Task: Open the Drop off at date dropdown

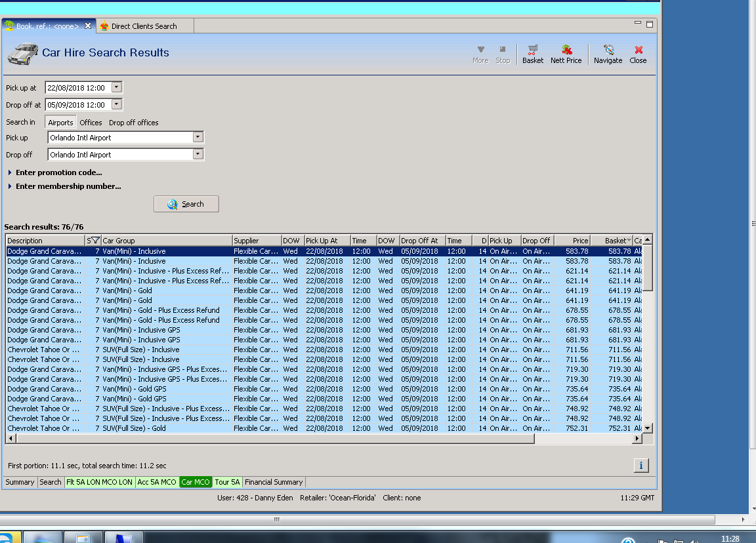Action: [x=117, y=104]
